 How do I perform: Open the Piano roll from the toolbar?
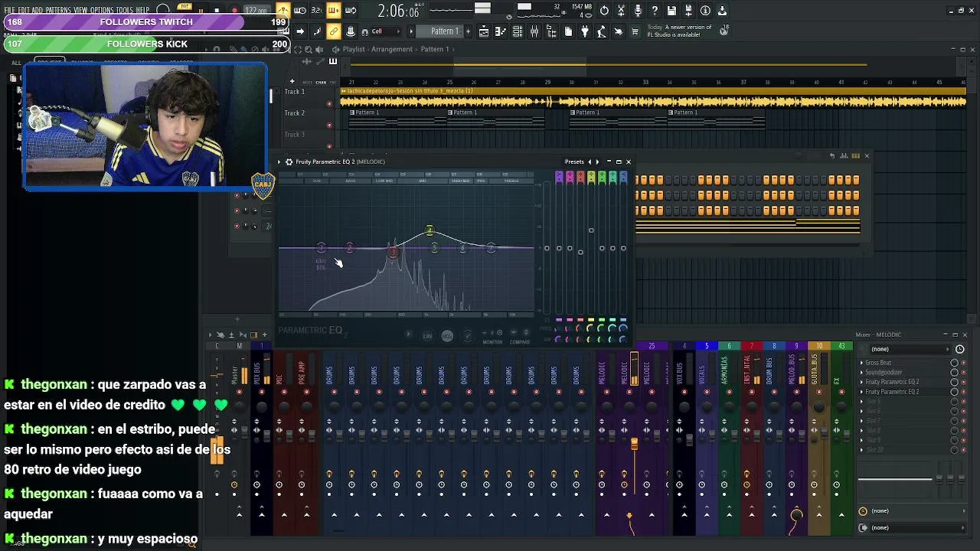coord(501,31)
